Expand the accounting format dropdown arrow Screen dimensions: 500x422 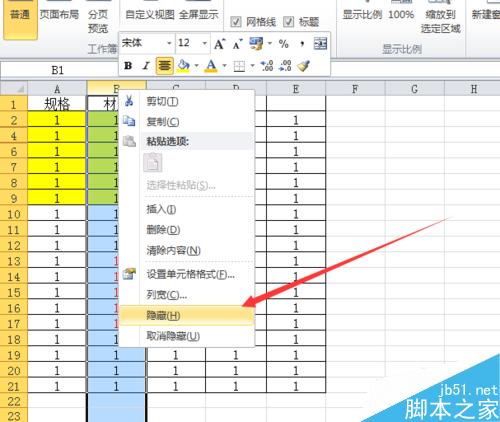[x=270, y=43]
